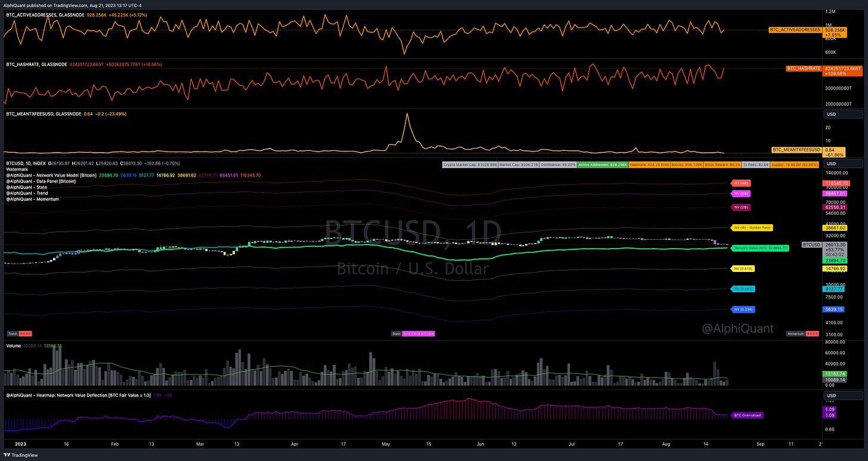Click the Network Value (NV) green label

pyautogui.click(x=760, y=247)
